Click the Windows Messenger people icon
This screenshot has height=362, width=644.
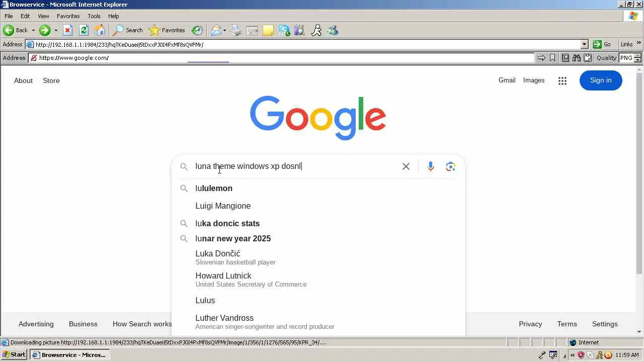(333, 30)
